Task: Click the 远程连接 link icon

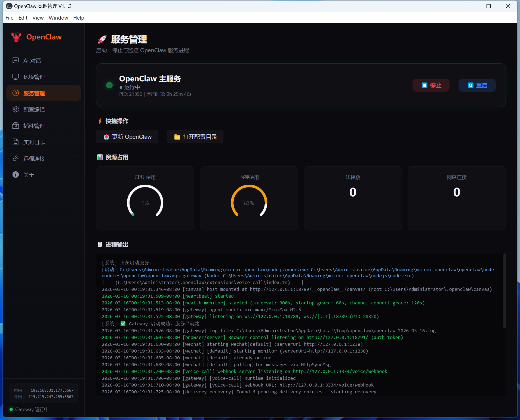Action: 16,158
